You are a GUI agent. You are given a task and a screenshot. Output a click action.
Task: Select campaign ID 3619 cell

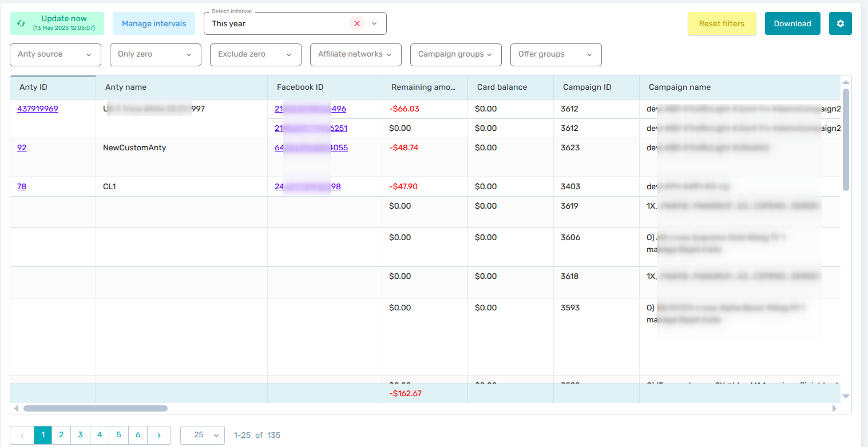596,212
